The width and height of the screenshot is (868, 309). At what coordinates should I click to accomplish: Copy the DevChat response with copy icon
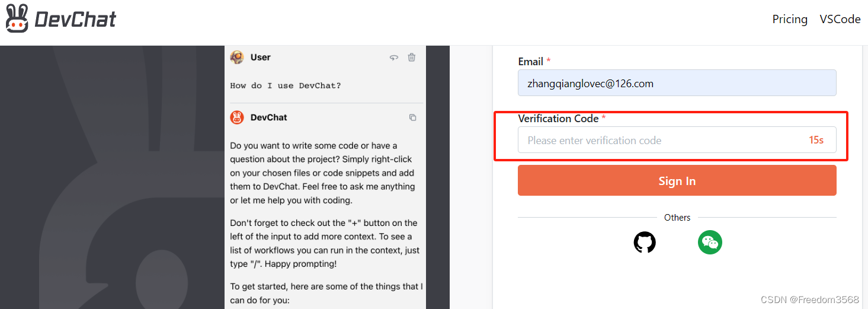click(413, 117)
